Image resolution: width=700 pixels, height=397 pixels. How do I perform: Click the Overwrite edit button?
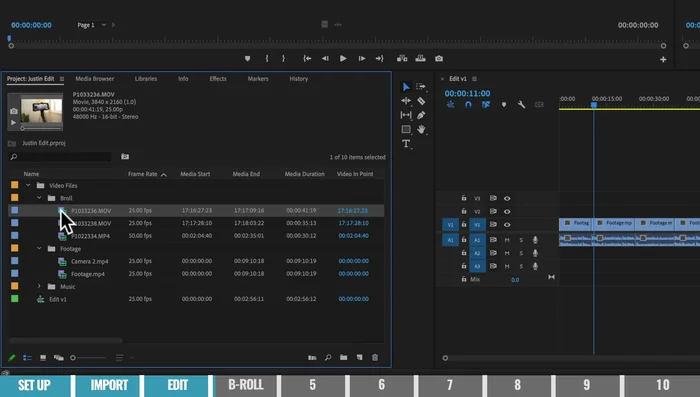click(x=421, y=59)
